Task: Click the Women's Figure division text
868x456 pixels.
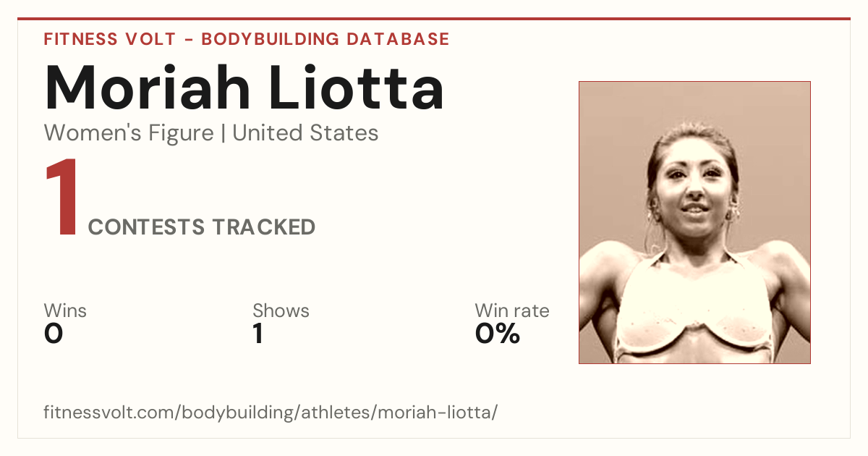Action: 129,133
